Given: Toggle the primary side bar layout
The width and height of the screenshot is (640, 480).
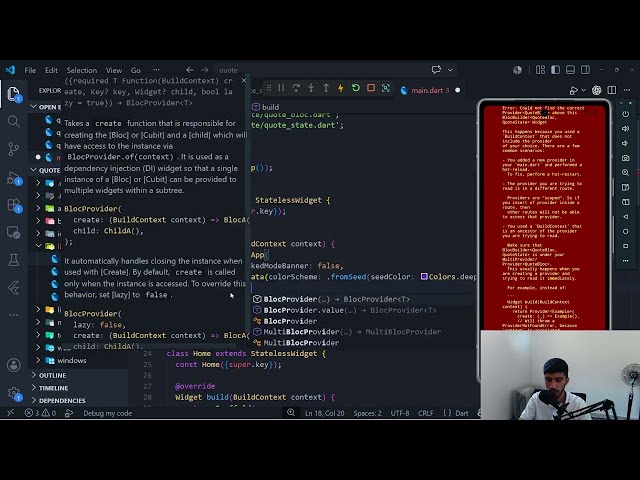Looking at the screenshot, I should coord(555,70).
